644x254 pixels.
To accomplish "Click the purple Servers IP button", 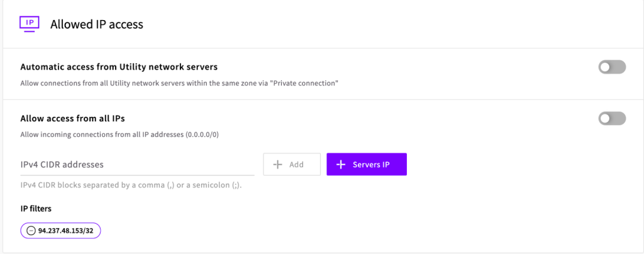I will tap(367, 165).
